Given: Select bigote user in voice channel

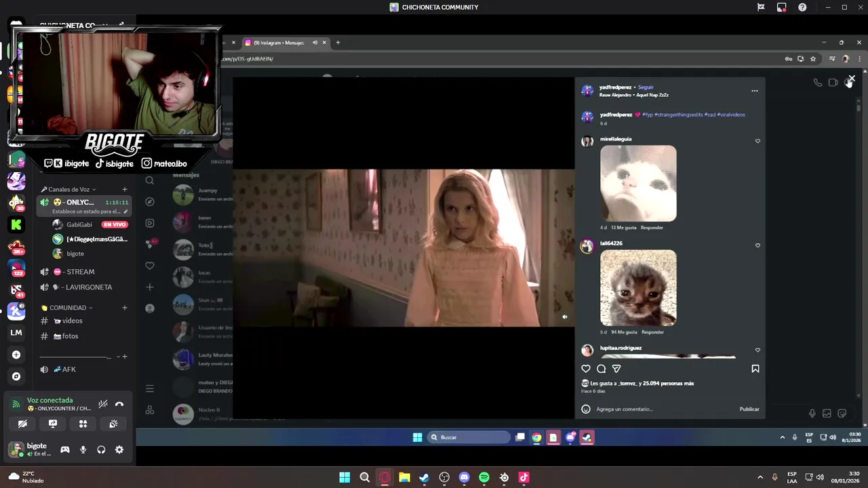Looking at the screenshot, I should coord(75,253).
